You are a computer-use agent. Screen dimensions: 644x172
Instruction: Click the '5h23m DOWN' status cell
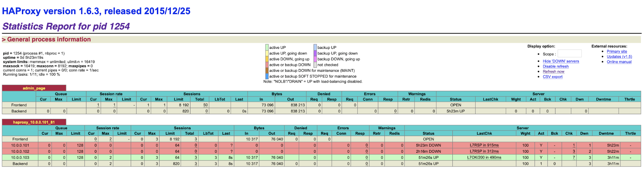[428, 145]
